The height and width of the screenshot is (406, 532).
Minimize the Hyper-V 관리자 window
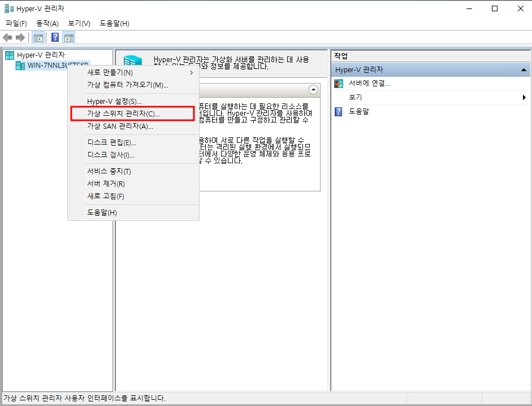coord(469,8)
